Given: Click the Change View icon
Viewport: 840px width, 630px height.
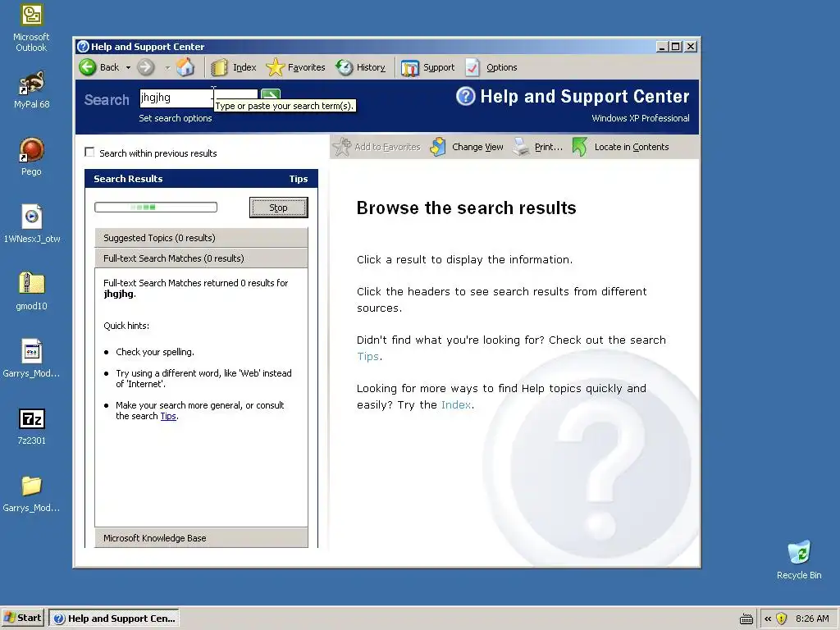Looking at the screenshot, I should click(438, 147).
